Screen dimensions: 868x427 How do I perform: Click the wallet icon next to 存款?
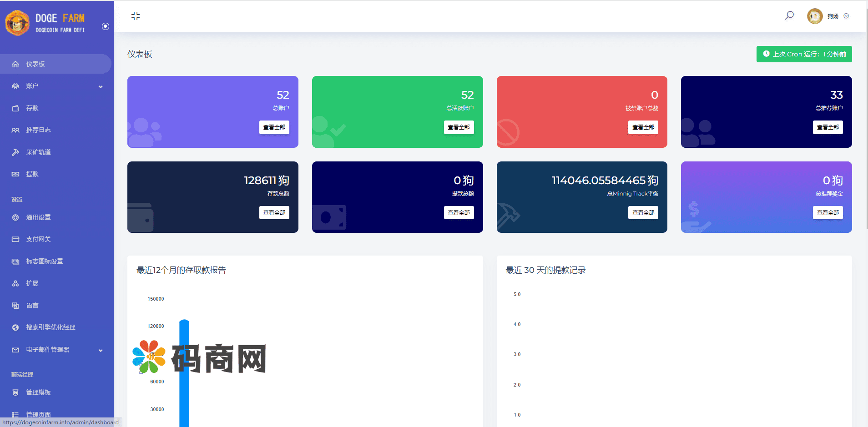point(15,108)
